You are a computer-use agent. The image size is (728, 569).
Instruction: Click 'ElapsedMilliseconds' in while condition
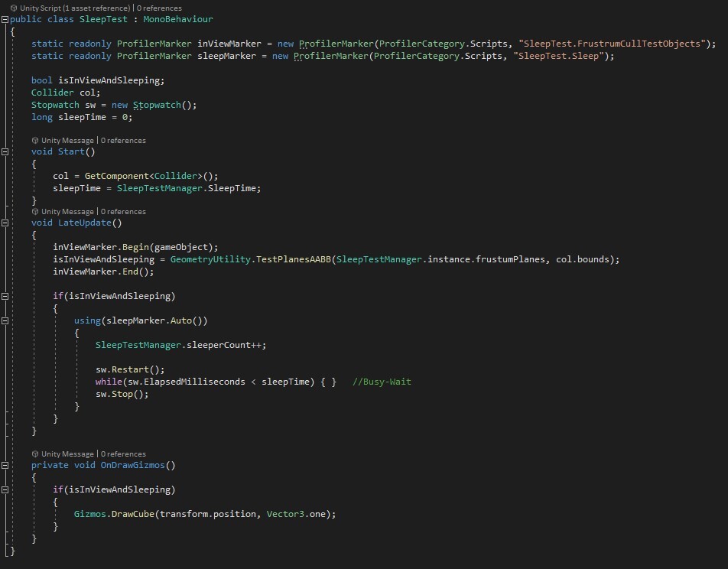[194, 382]
